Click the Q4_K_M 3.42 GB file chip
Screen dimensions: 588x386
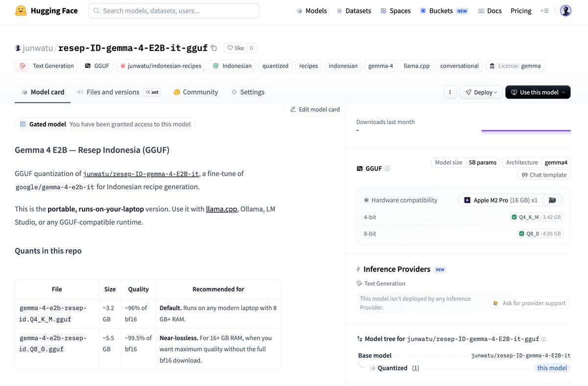tap(536, 217)
